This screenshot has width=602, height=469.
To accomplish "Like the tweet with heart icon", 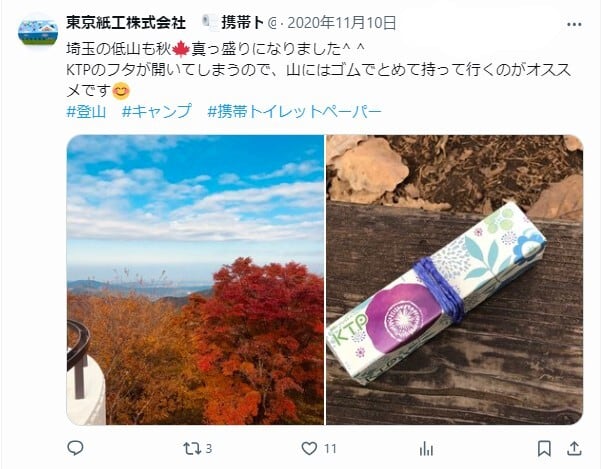I will click(x=309, y=448).
